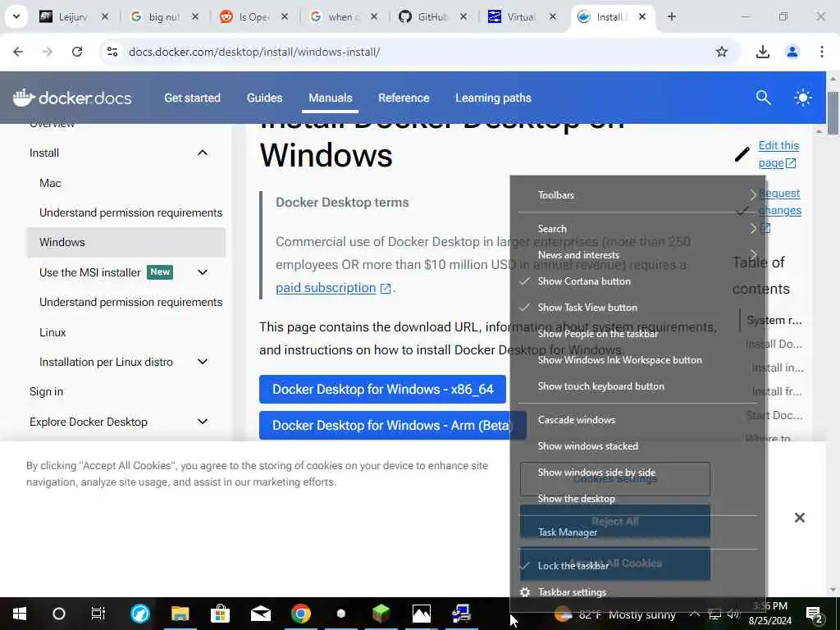The image size is (840, 630).
Task: Open the docs search magnifier icon
Action: (763, 98)
